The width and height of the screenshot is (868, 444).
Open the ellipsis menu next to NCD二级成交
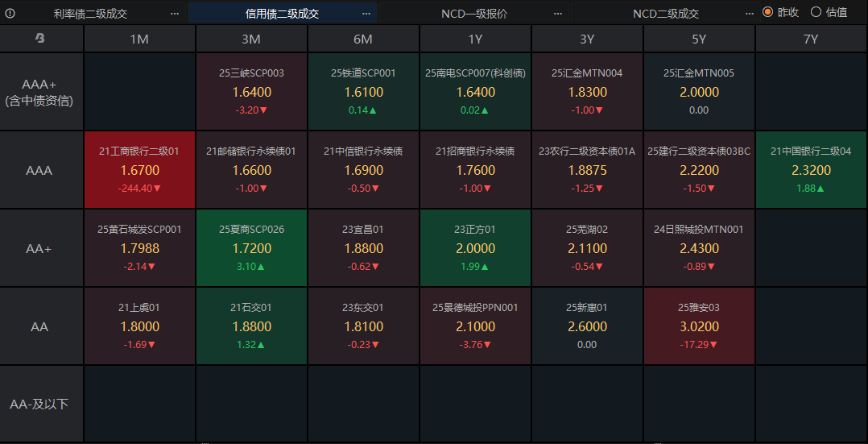pyautogui.click(x=749, y=14)
